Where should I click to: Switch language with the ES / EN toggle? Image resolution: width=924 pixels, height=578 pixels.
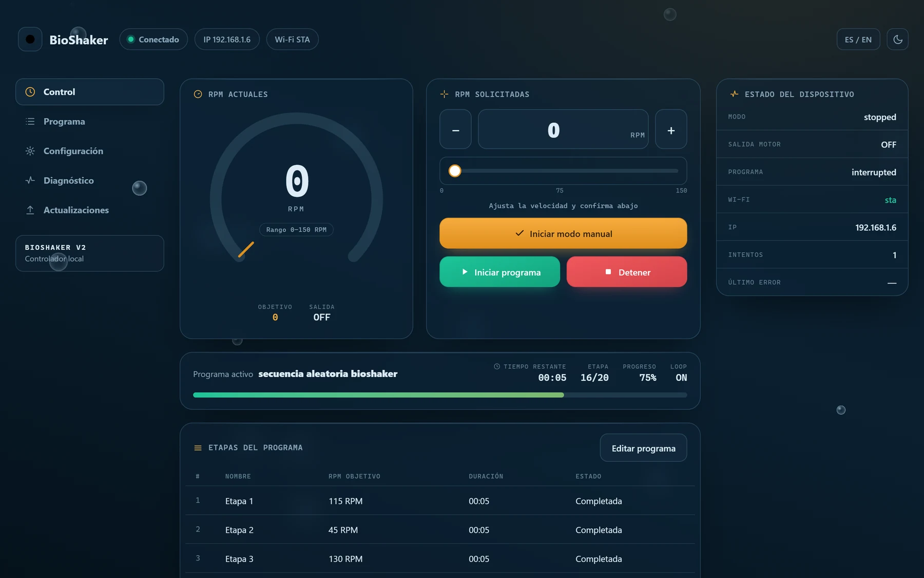tap(858, 40)
